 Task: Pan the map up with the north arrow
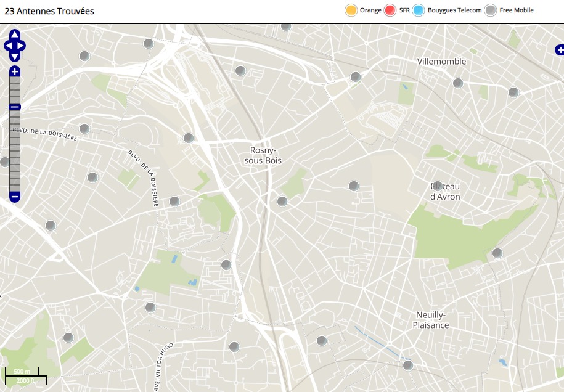point(15,35)
